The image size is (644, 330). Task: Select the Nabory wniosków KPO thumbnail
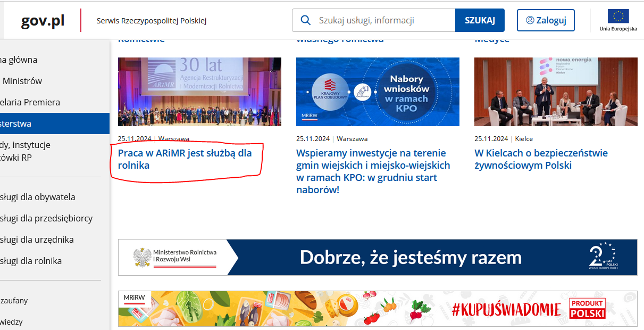378,92
